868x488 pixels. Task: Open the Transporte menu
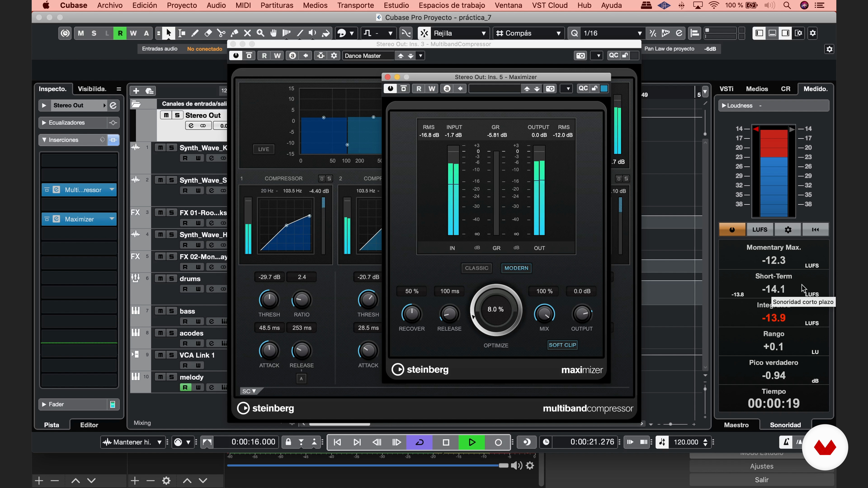[356, 5]
